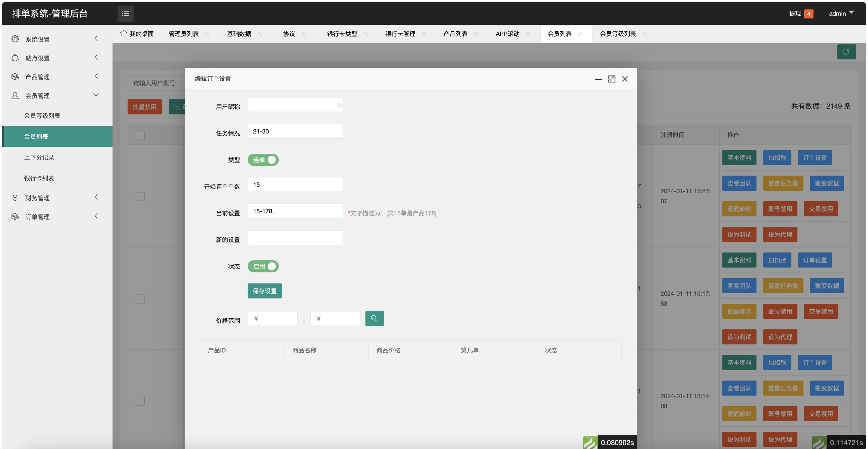
Task: Click the 会员管理 person icon
Action: click(15, 96)
